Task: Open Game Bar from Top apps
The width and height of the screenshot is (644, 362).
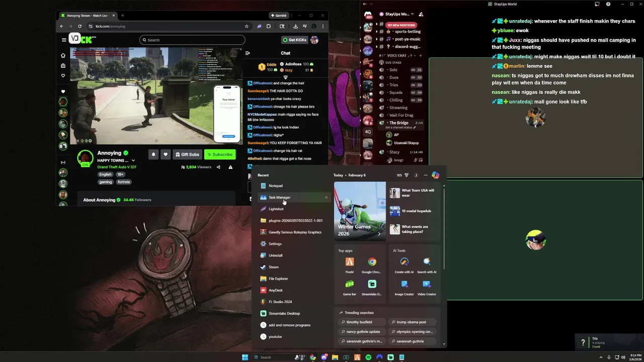Action: click(349, 287)
